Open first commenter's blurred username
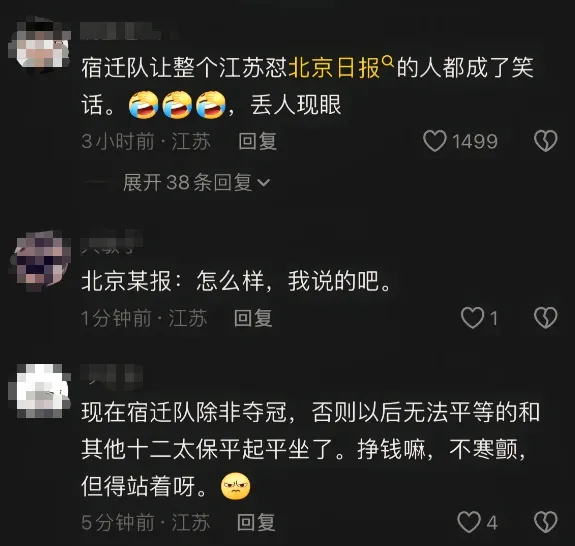The height and width of the screenshot is (546, 575). 127,31
